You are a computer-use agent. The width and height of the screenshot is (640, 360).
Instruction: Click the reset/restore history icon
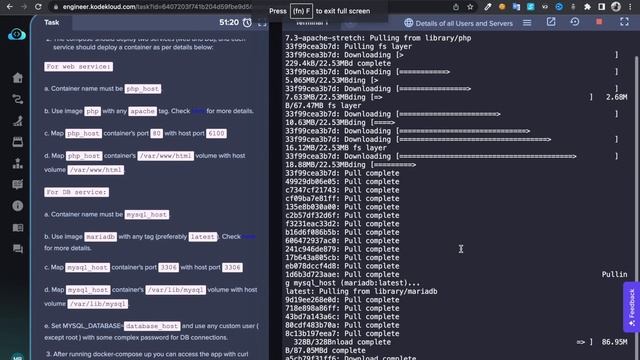pyautogui.click(x=575, y=22)
